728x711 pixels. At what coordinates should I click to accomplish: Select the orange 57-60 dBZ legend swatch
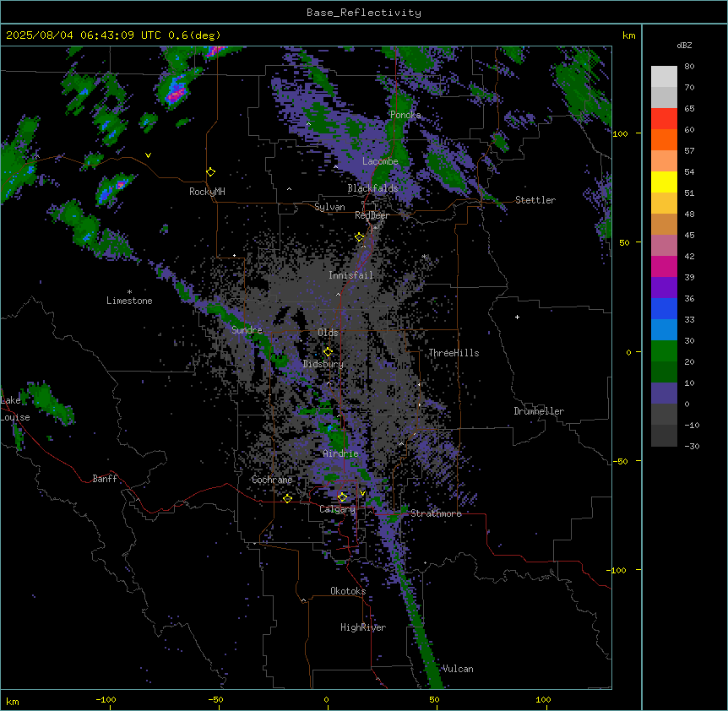[664, 140]
